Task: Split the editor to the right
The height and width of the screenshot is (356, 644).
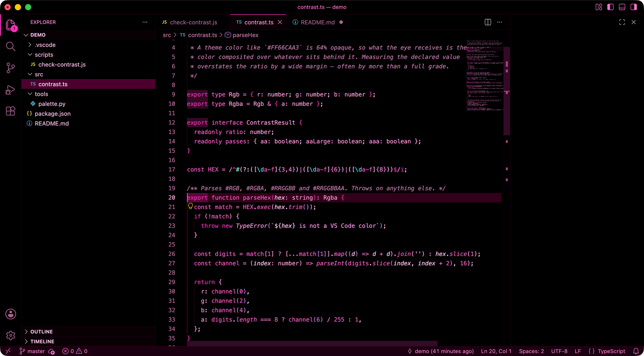Action: click(488, 22)
